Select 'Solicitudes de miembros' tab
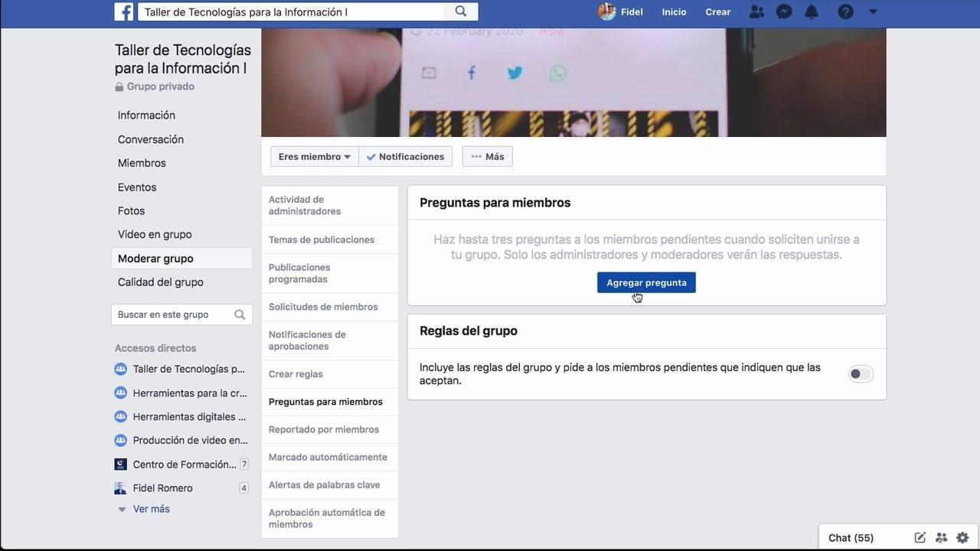Screen dimensions: 980x551 point(330,307)
